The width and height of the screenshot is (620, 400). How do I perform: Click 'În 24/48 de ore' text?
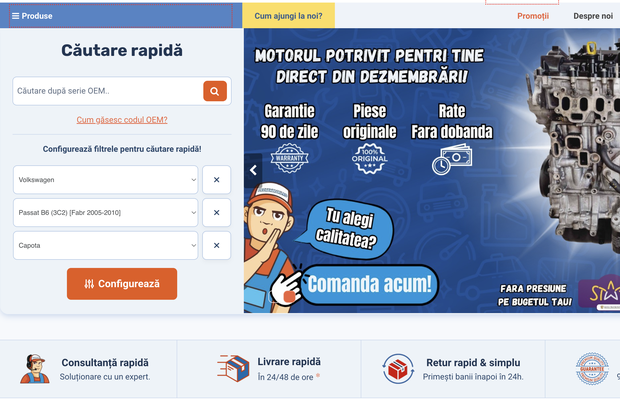[285, 377]
